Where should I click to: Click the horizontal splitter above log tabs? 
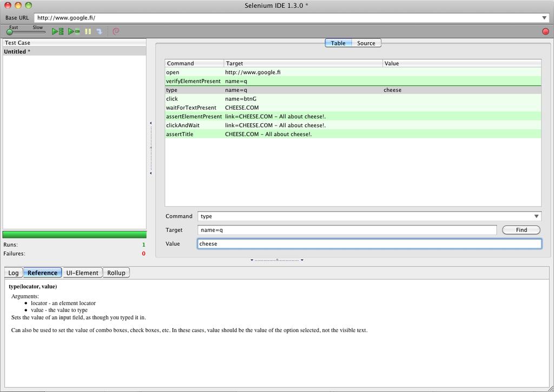pos(276,260)
